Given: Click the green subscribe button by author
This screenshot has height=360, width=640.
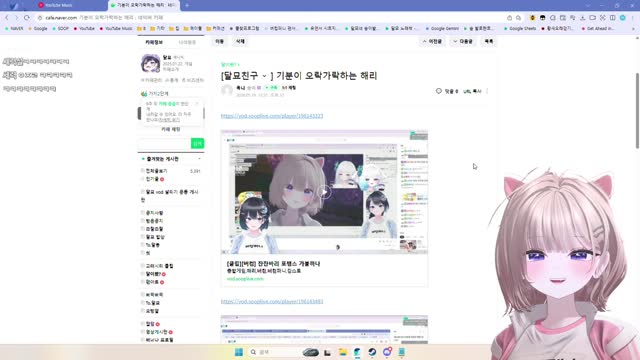Looking at the screenshot, I should point(271,88).
